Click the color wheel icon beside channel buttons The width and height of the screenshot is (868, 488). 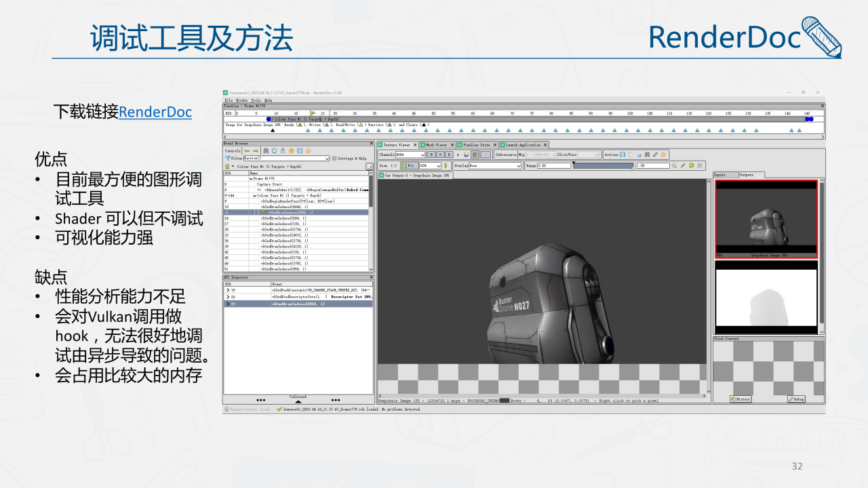click(x=466, y=155)
